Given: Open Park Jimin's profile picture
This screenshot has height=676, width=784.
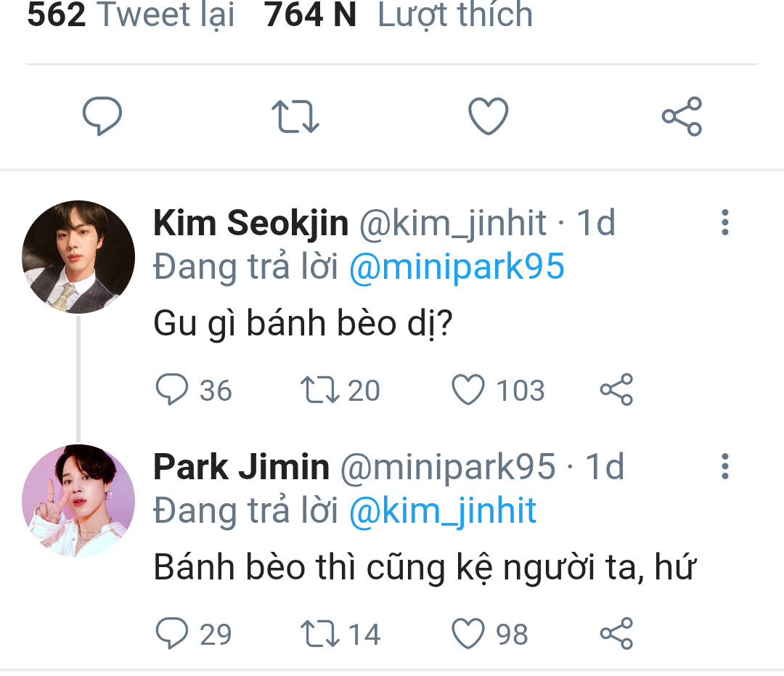Looking at the screenshot, I should pyautogui.click(x=78, y=501).
